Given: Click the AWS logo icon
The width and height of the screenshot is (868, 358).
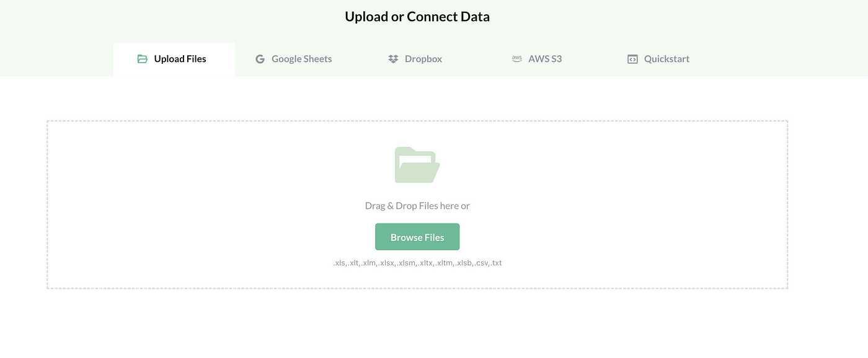Looking at the screenshot, I should point(516,59).
